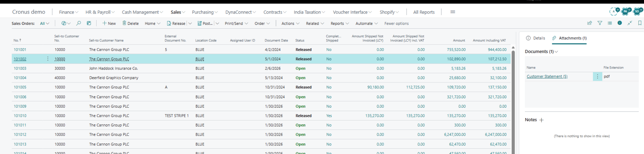Click the search magnifier icon in toolbar
Viewport: 644px width, 154px height.
point(79,23)
